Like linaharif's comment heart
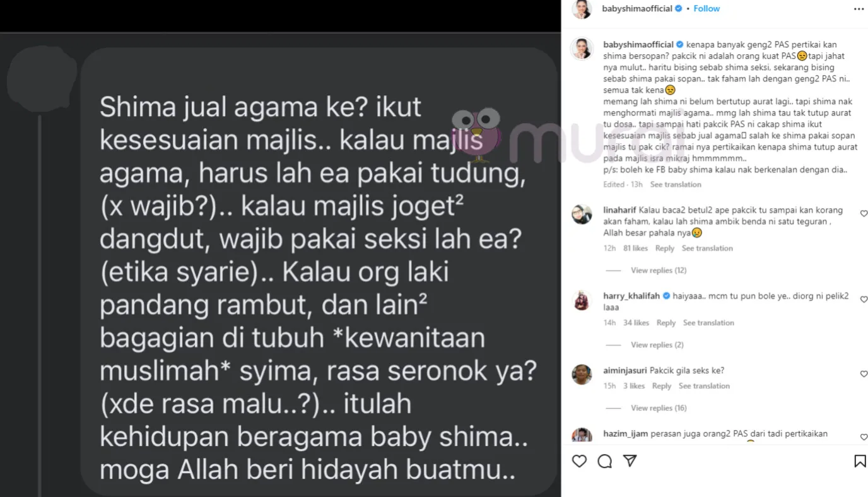Image resolution: width=868 pixels, height=497 pixels. point(864,214)
